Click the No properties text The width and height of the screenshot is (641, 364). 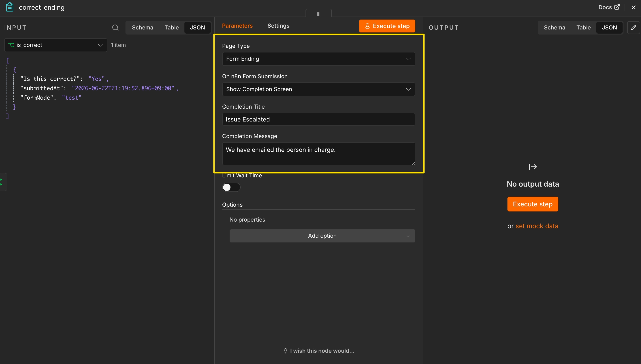tap(247, 220)
